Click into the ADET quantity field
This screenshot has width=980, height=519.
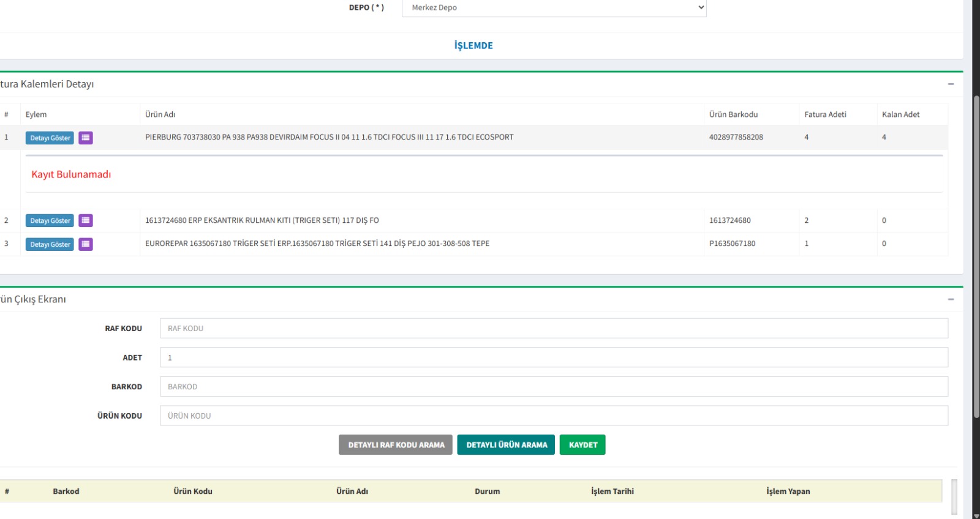[554, 357]
